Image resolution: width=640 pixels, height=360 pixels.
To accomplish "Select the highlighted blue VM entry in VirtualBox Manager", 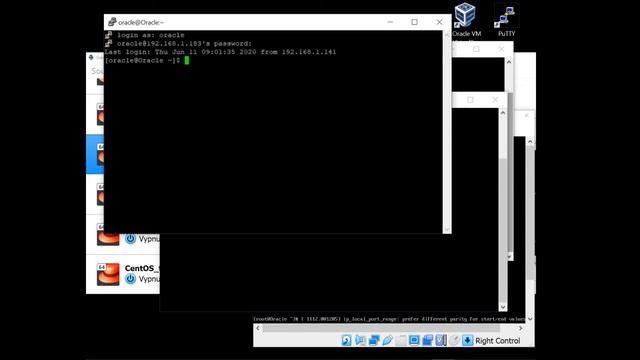I will (95, 154).
